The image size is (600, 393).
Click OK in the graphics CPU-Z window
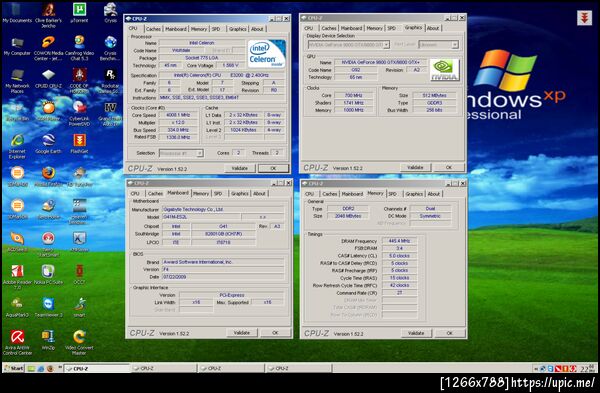pyautogui.click(x=449, y=167)
